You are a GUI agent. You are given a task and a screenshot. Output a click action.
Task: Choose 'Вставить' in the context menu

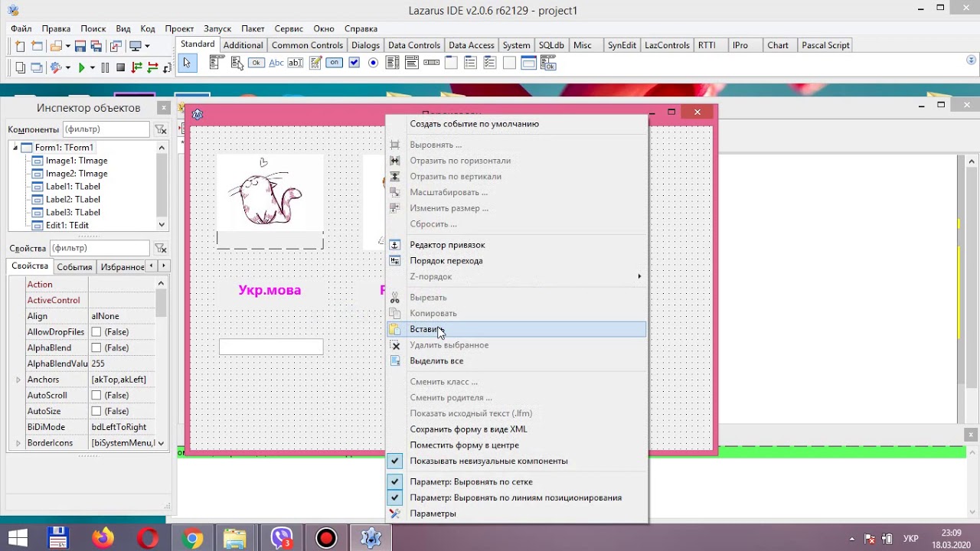[517, 330]
